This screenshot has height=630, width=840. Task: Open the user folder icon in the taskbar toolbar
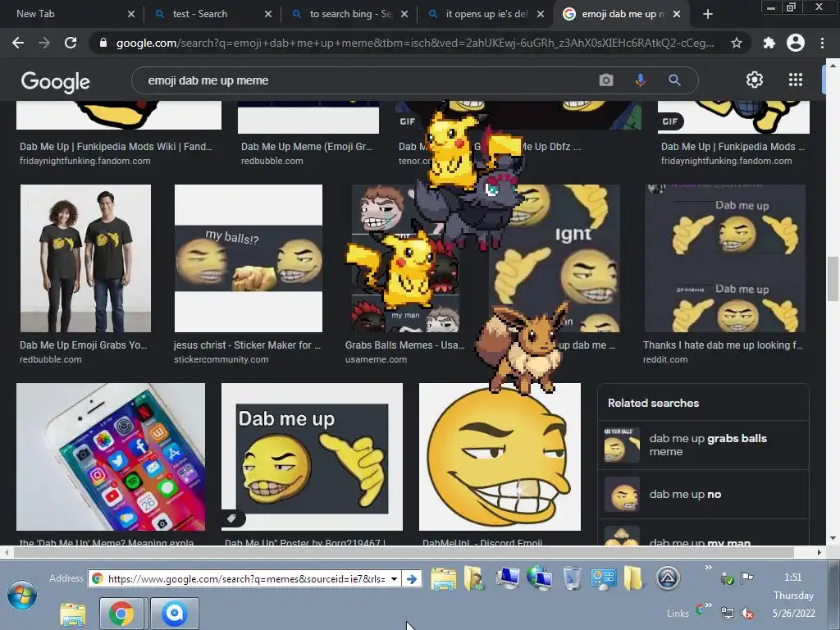pos(475,578)
